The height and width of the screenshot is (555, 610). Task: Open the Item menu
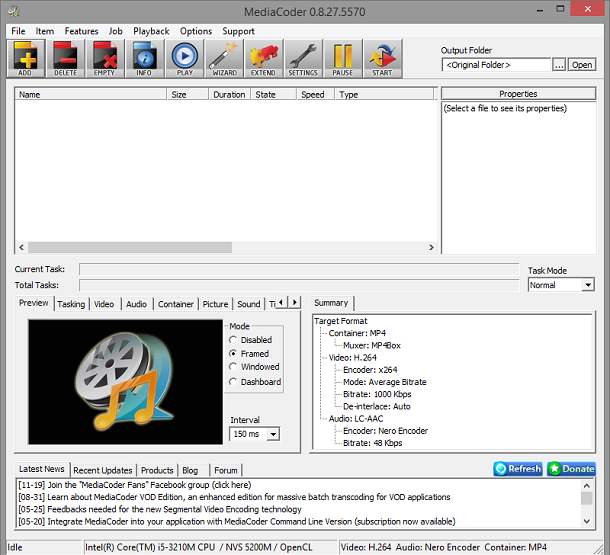point(45,31)
